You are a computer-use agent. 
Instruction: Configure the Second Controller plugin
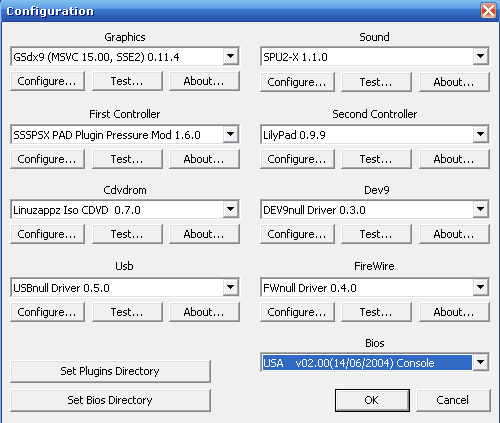pyautogui.click(x=297, y=159)
